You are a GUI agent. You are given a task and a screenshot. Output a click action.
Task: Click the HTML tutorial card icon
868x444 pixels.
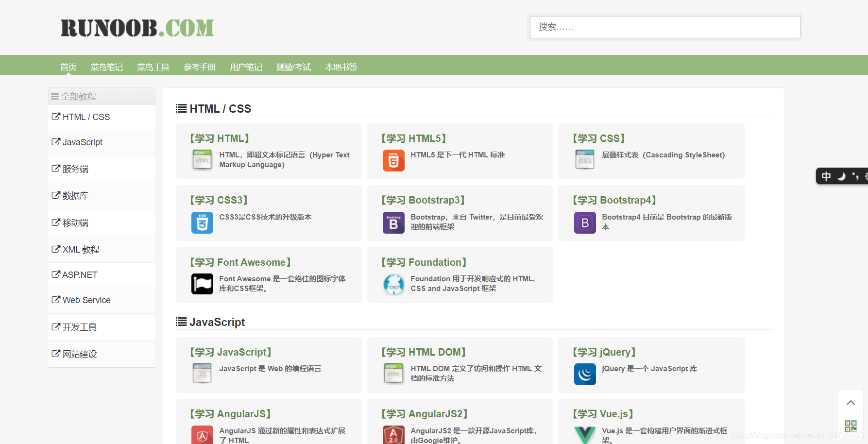pyautogui.click(x=202, y=160)
